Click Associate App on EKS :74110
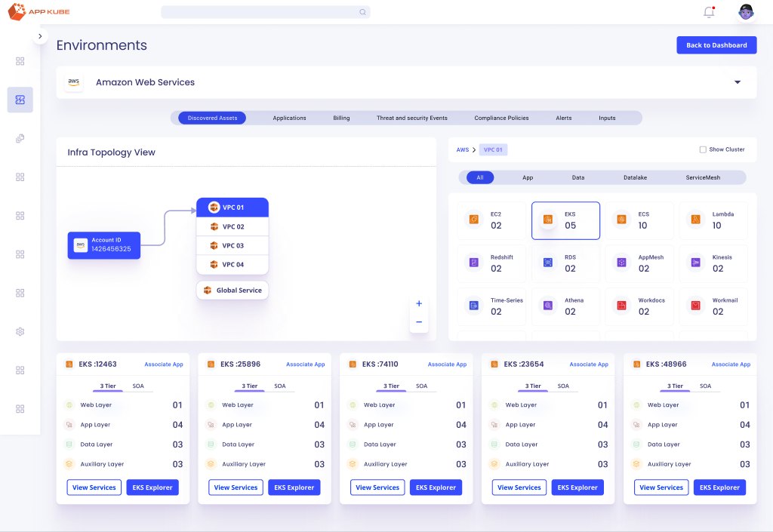The width and height of the screenshot is (773, 532). (x=447, y=364)
